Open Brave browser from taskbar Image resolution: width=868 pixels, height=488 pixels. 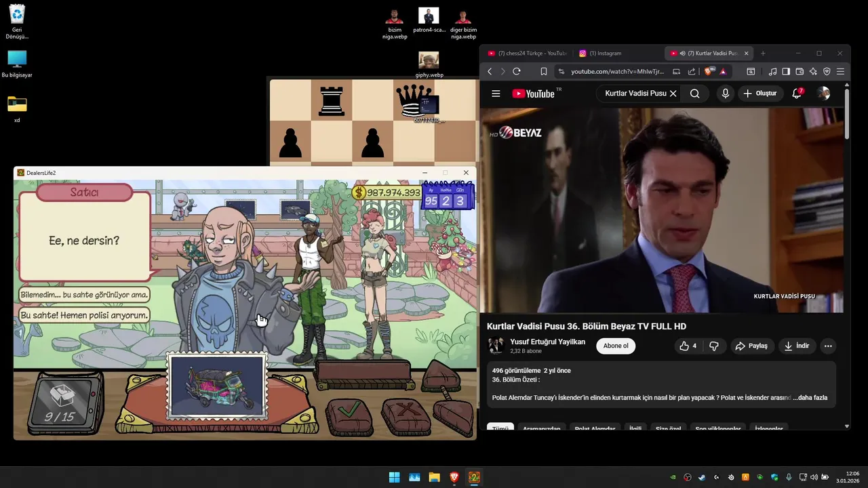(454, 477)
